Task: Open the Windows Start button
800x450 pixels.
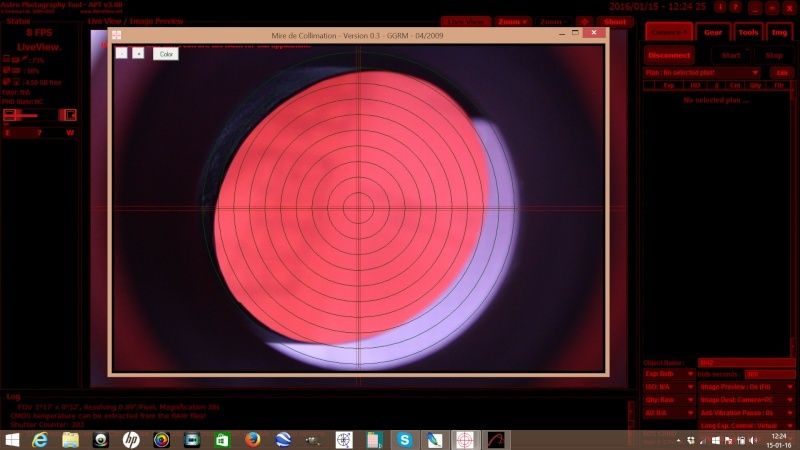Action: (12, 440)
